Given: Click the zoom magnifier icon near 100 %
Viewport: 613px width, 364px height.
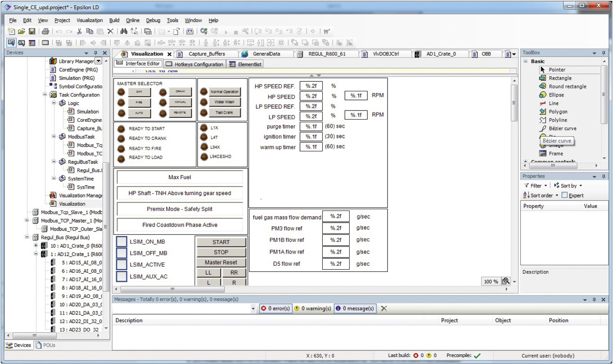Looking at the screenshot, I should tap(506, 281).
